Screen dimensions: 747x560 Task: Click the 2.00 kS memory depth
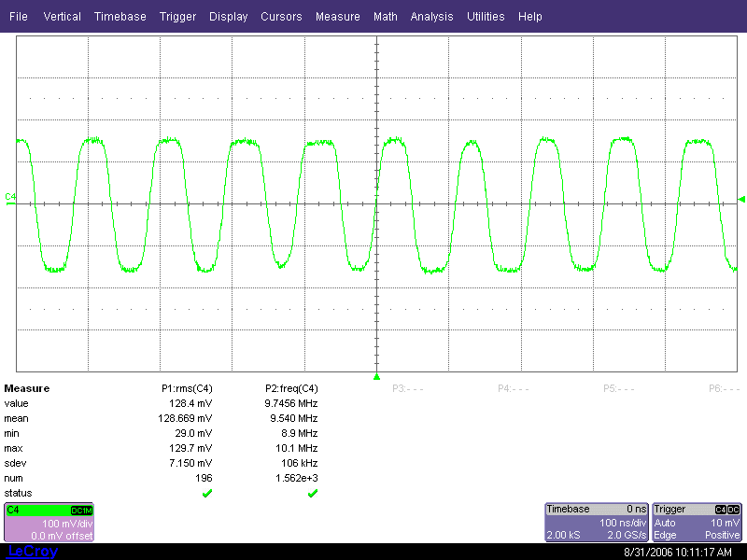click(563, 535)
